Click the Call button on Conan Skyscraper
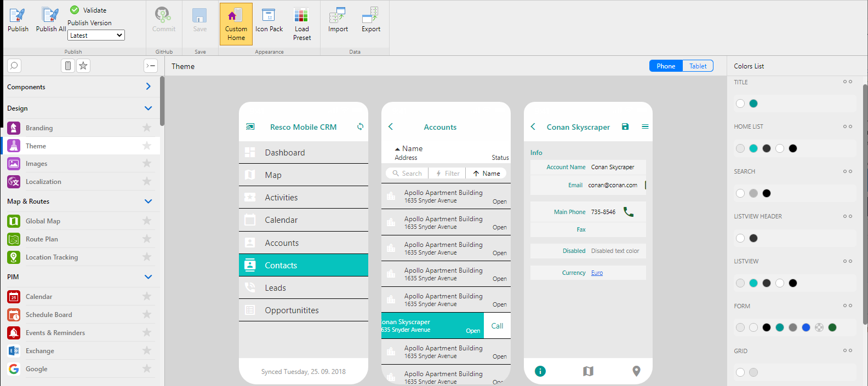 point(497,326)
